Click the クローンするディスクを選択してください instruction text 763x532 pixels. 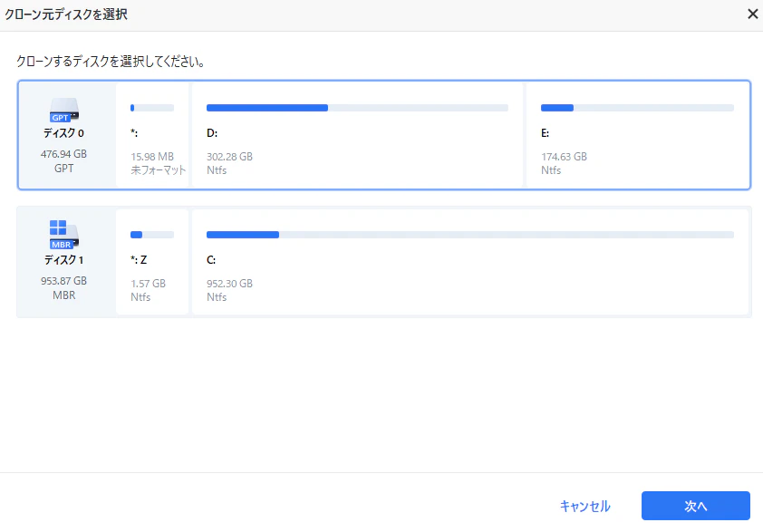[x=111, y=62]
